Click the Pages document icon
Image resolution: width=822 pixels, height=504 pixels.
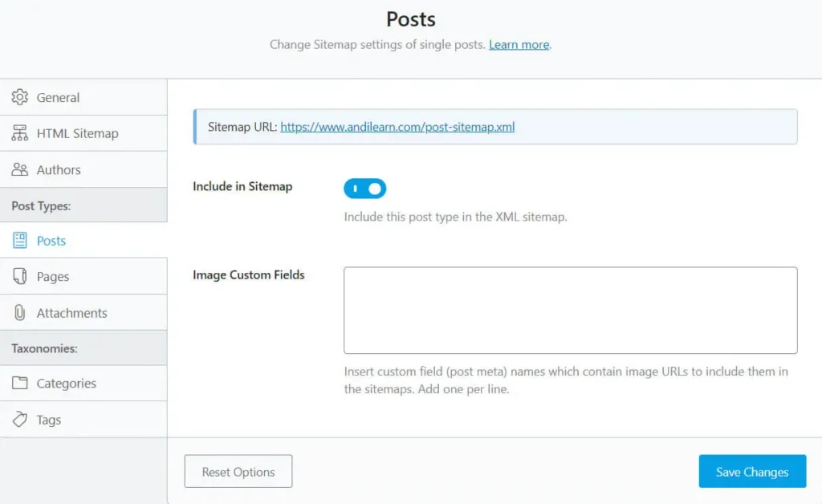point(22,276)
